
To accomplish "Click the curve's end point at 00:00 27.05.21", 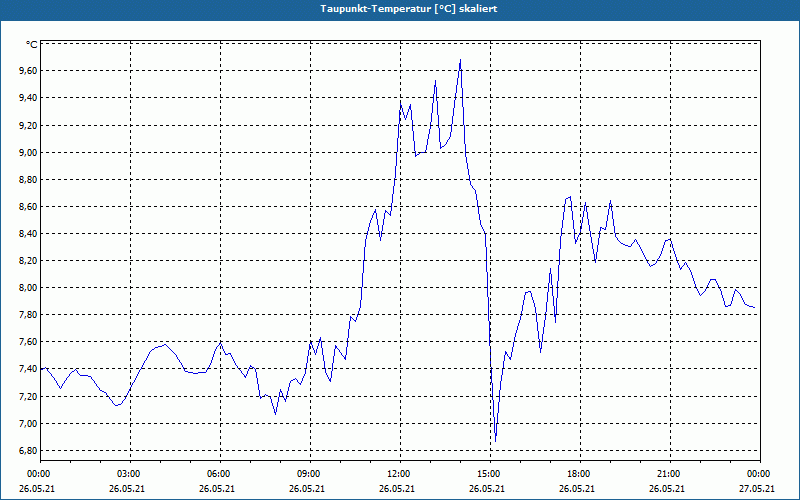I will tap(754, 308).
